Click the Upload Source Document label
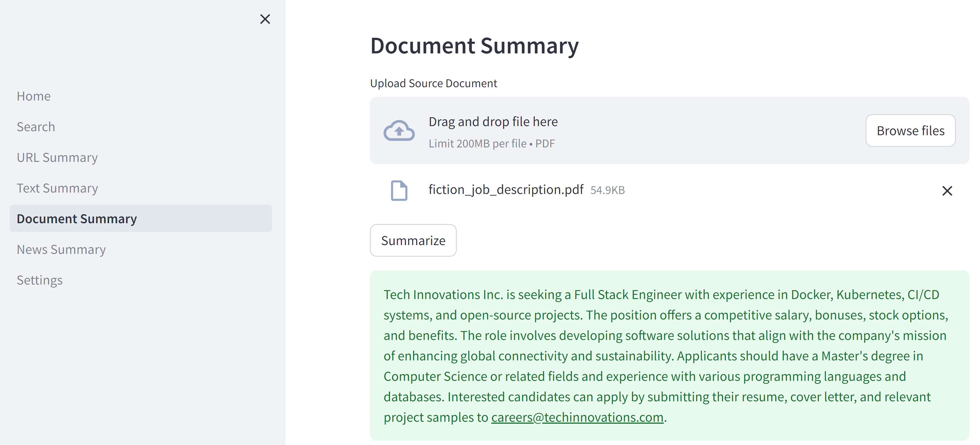 click(x=433, y=83)
